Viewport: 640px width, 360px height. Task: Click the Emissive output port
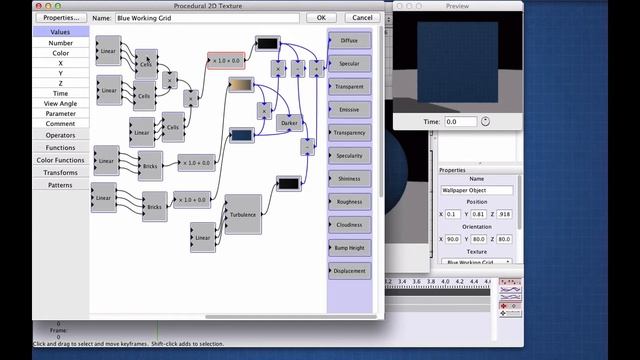coord(350,110)
